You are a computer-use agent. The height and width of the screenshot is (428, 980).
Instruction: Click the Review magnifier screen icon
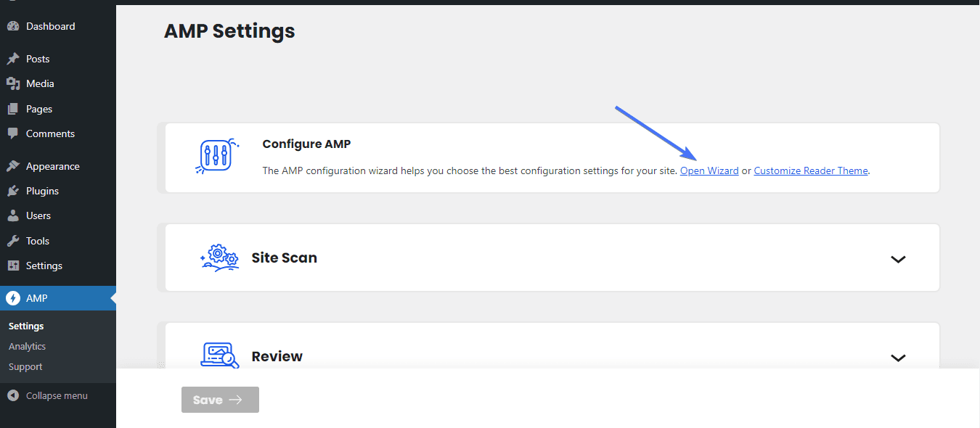(x=219, y=355)
